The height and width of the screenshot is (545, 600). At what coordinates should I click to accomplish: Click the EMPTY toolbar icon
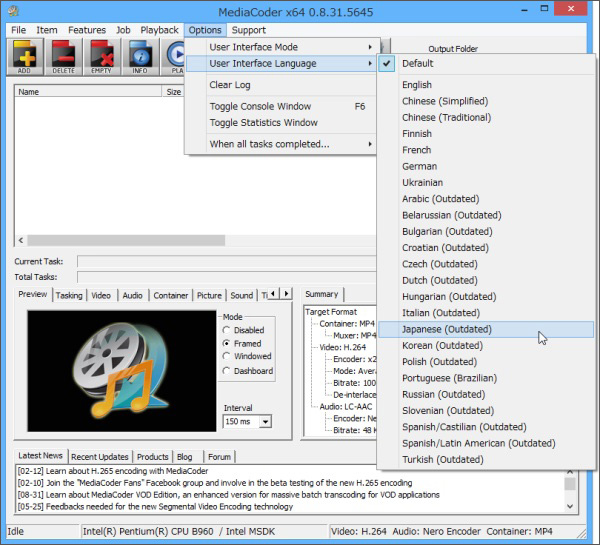[x=101, y=57]
